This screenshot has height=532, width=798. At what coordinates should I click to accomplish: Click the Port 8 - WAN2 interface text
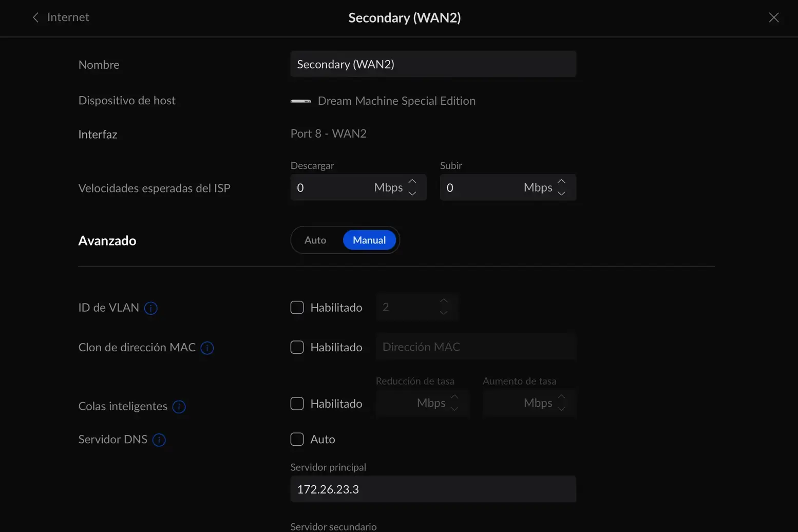tap(329, 134)
